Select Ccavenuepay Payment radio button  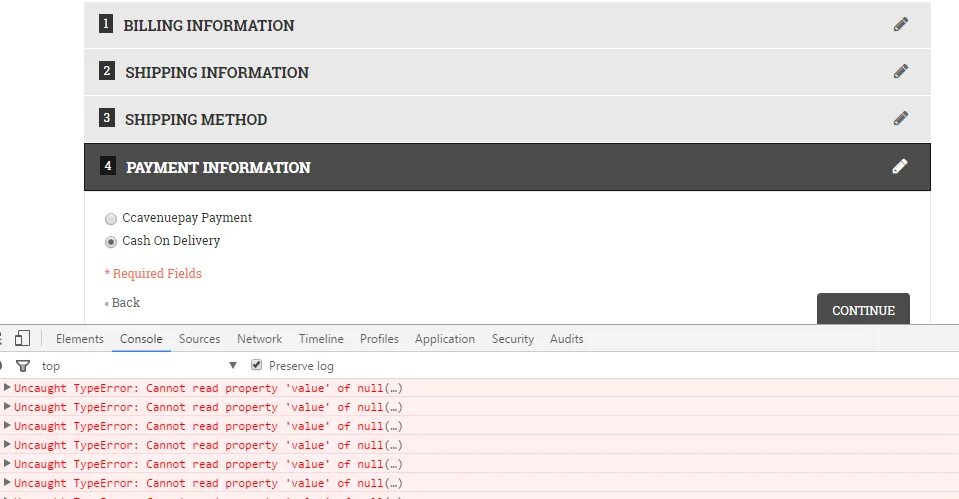coord(111,219)
